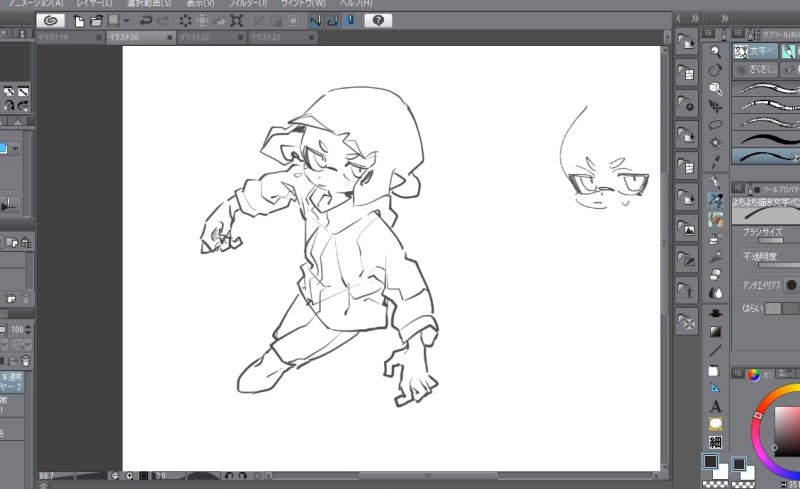Switch to the イラスト19 tab
Screen dimensions: 800x489
[x=71, y=37]
